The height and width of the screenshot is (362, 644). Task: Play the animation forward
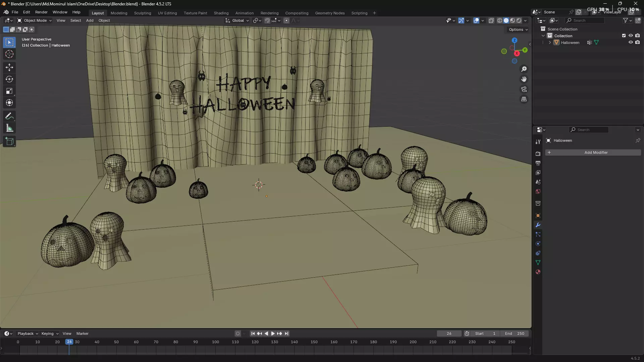pyautogui.click(x=273, y=334)
